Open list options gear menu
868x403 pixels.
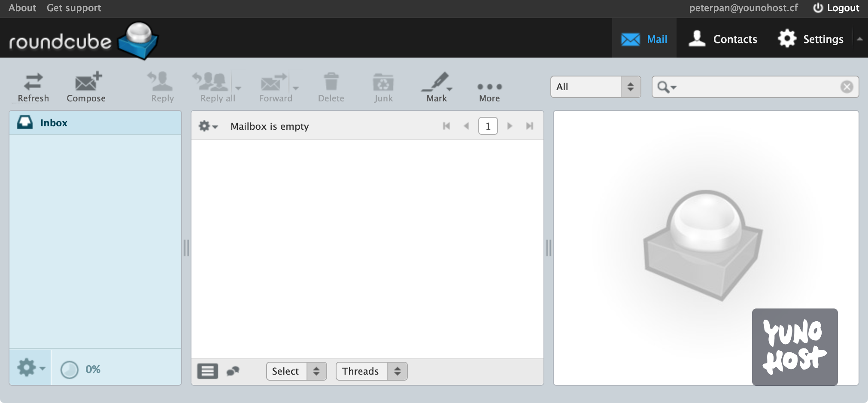(208, 126)
